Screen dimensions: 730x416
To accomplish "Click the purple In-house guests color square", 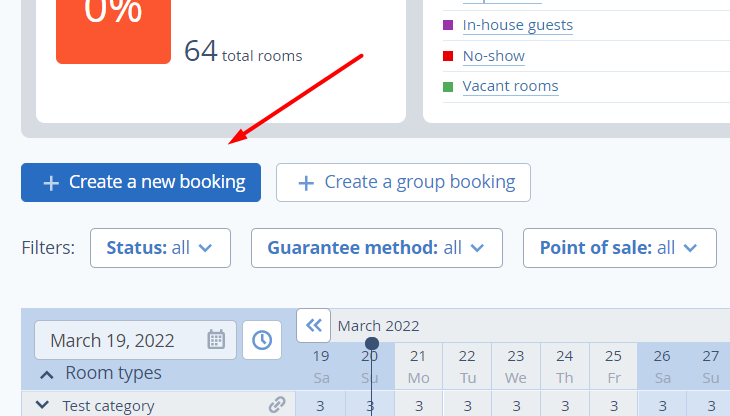I will pos(448,25).
